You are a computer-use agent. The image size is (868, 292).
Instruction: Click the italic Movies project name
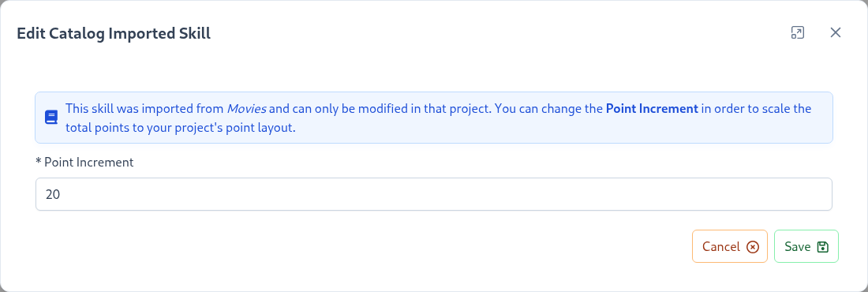[x=246, y=109]
